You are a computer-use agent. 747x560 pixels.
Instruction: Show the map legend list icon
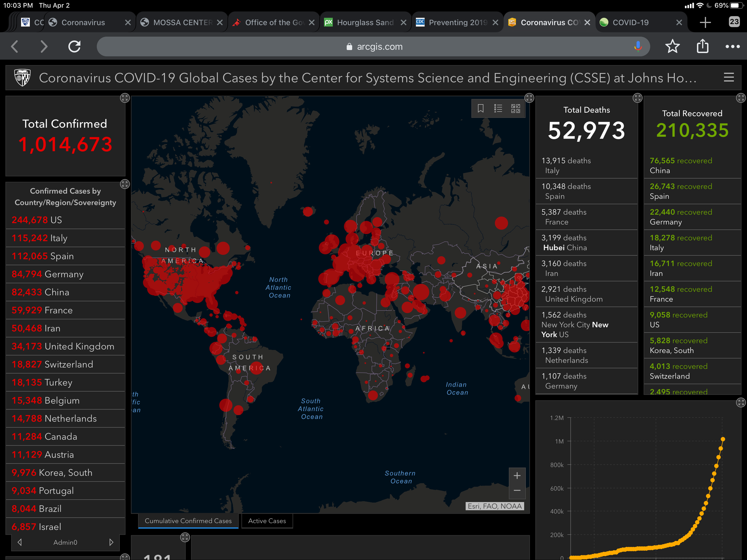coord(498,108)
